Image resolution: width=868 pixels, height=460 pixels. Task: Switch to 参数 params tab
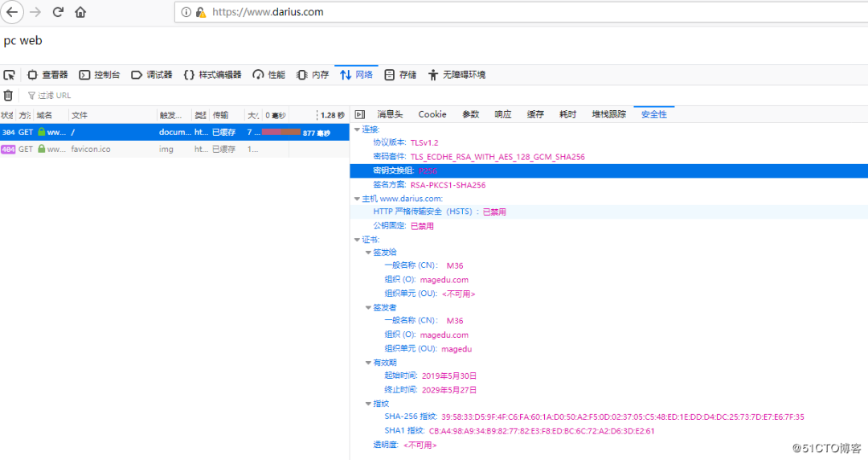[470, 115]
